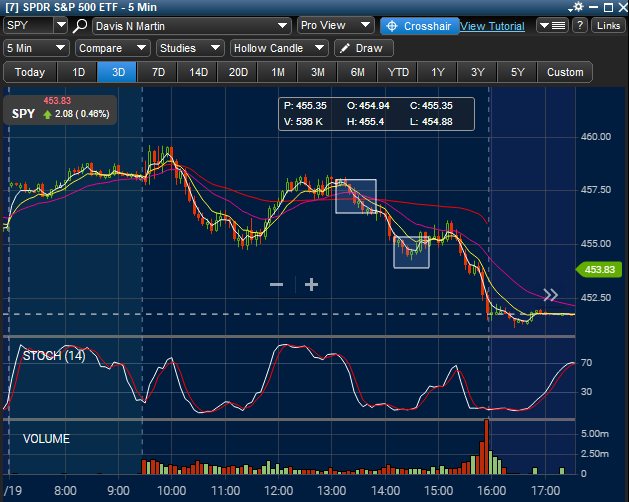Viewport: 629px width, 502px height.
Task: Click the View Tutorial link
Action: 492,26
